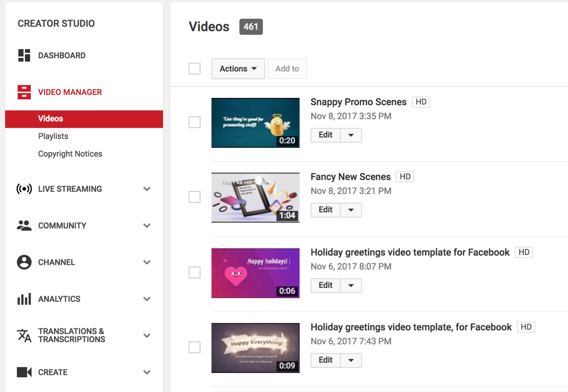Select the Fancy New Scenes checkbox
Viewport: 568px width, 392px height.
tap(195, 197)
